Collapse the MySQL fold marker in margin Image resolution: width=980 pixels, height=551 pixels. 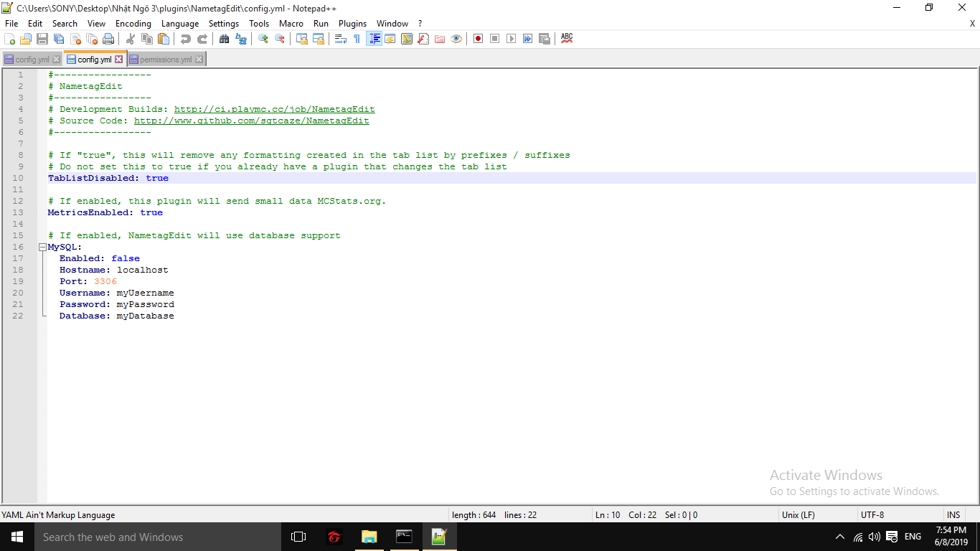42,248
